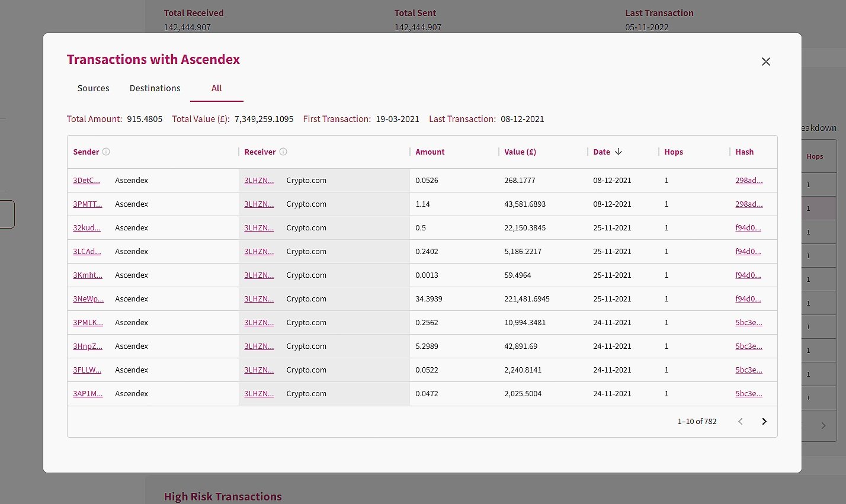Open hash 298ad... in 43,581.6893 row
This screenshot has height=504, width=846.
749,204
